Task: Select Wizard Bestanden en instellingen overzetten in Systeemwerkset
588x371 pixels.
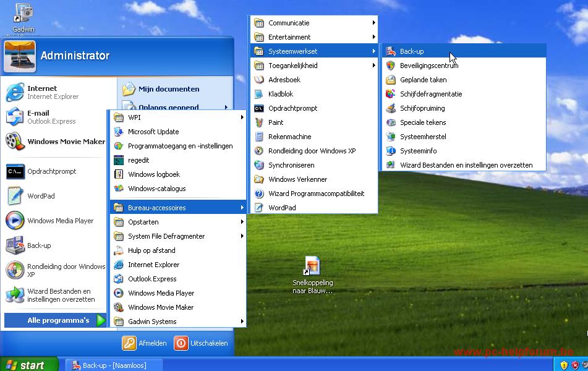Action: (464, 166)
